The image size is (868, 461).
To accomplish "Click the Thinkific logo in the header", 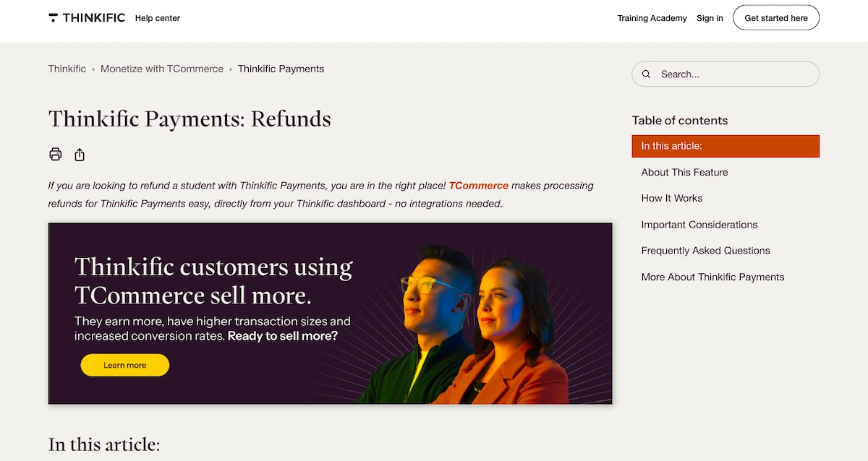I will 87,18.
